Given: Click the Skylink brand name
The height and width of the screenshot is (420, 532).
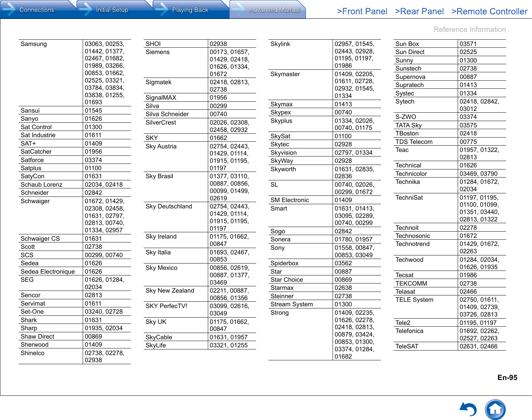Looking at the screenshot, I should 280,44.
